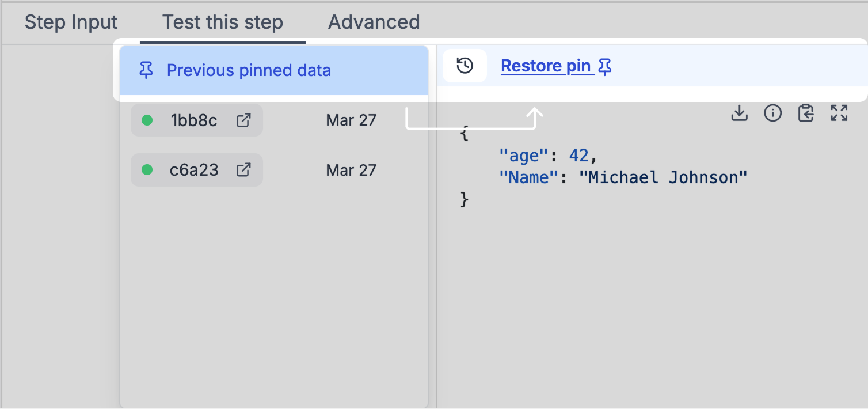868x409 pixels.
Task: Click the Mar 27 date beside c6a23
Action: pos(351,170)
